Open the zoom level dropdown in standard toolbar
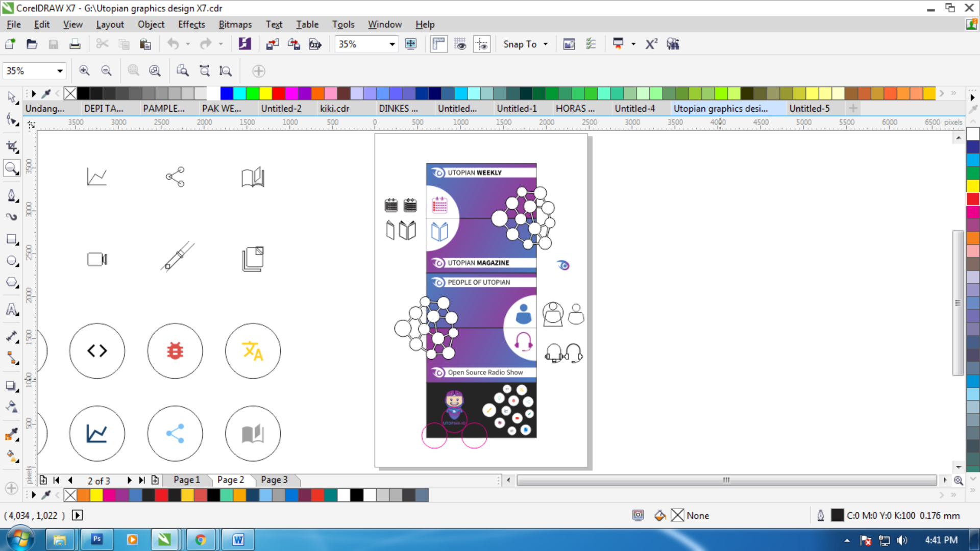Image resolution: width=980 pixels, height=551 pixels. coord(392,44)
